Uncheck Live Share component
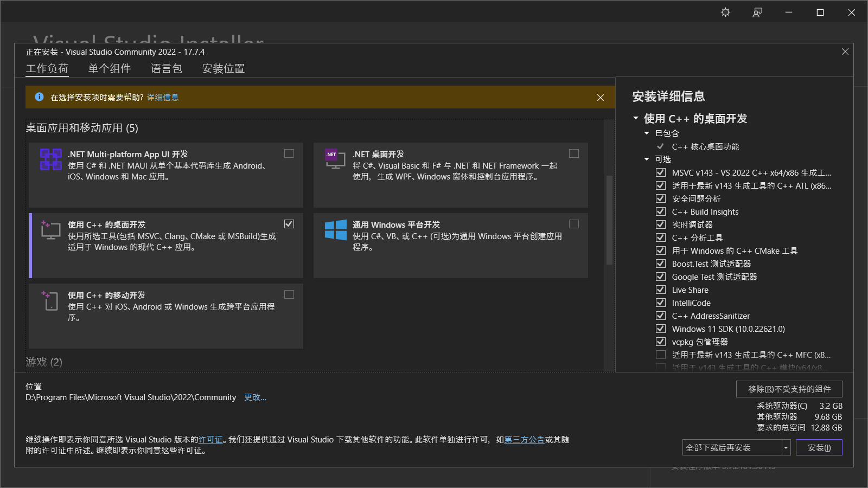868x488 pixels. tap(661, 290)
